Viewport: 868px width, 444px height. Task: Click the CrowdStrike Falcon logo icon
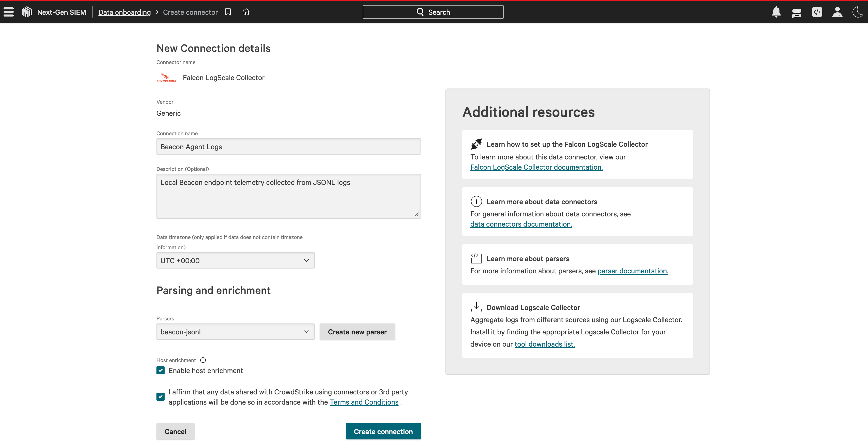tap(27, 12)
